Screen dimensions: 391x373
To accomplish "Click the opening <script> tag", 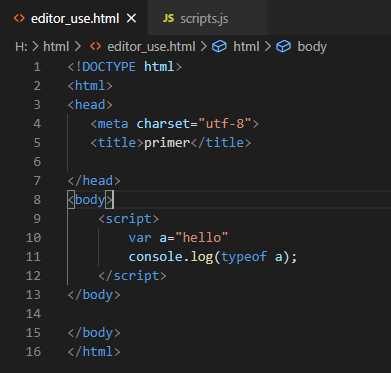I will tap(129, 219).
